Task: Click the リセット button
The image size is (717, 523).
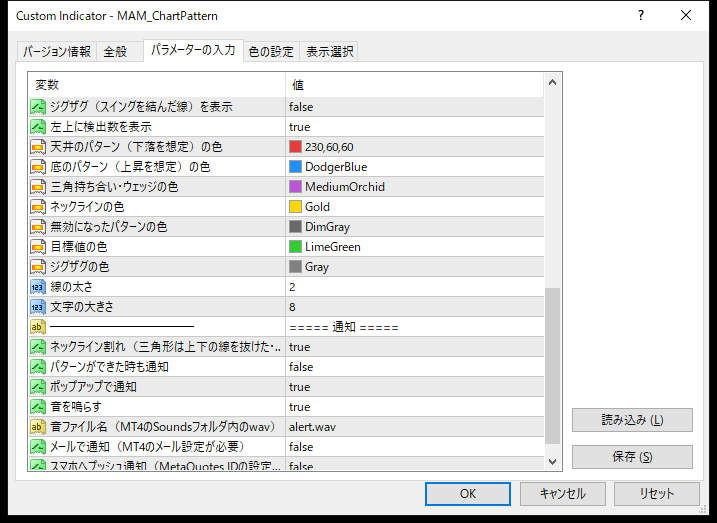Action: point(657,494)
